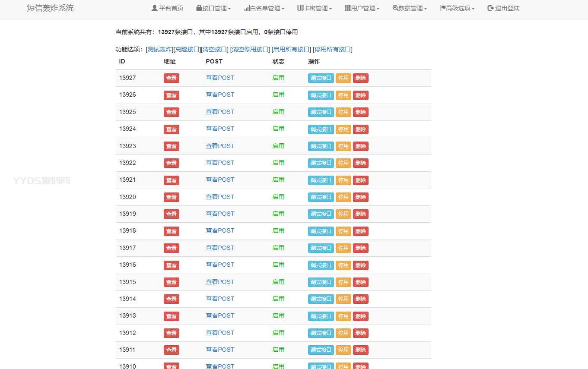Click the red 查看 address button for 13918

(172, 231)
